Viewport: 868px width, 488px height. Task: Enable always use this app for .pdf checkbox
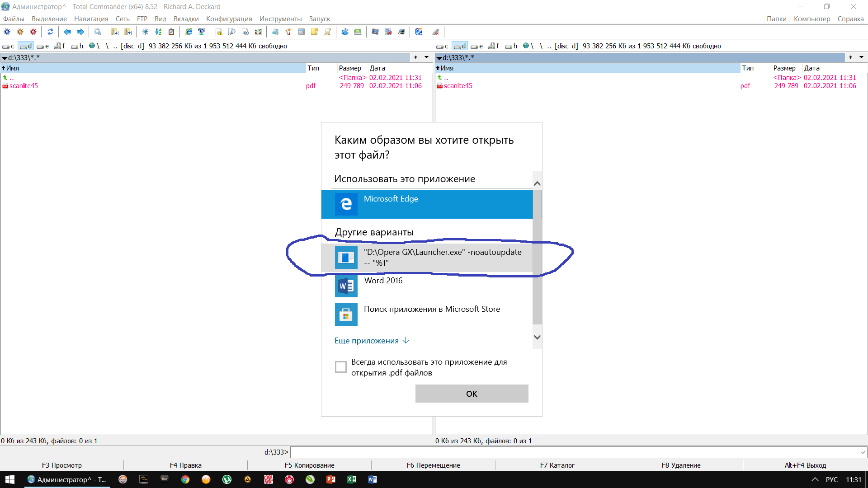[341, 367]
